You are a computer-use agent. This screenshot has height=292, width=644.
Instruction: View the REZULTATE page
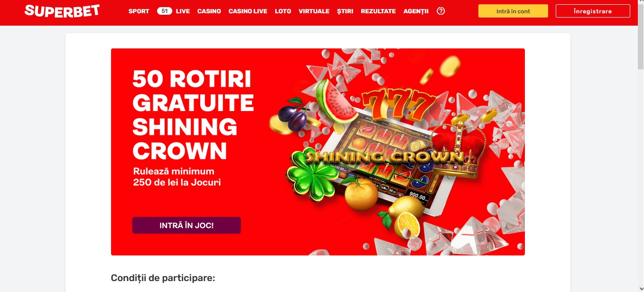point(378,11)
